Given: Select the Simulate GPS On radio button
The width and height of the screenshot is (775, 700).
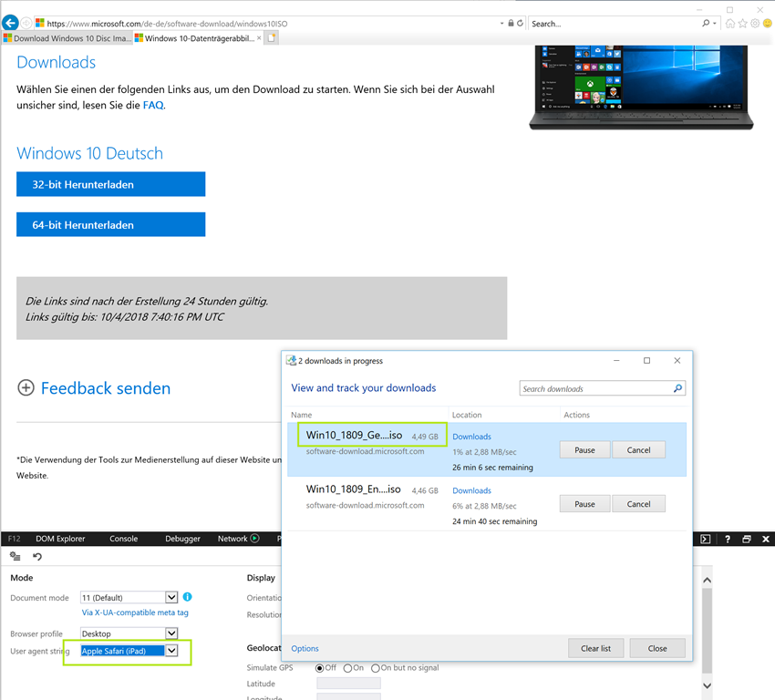Looking at the screenshot, I should point(347,668).
